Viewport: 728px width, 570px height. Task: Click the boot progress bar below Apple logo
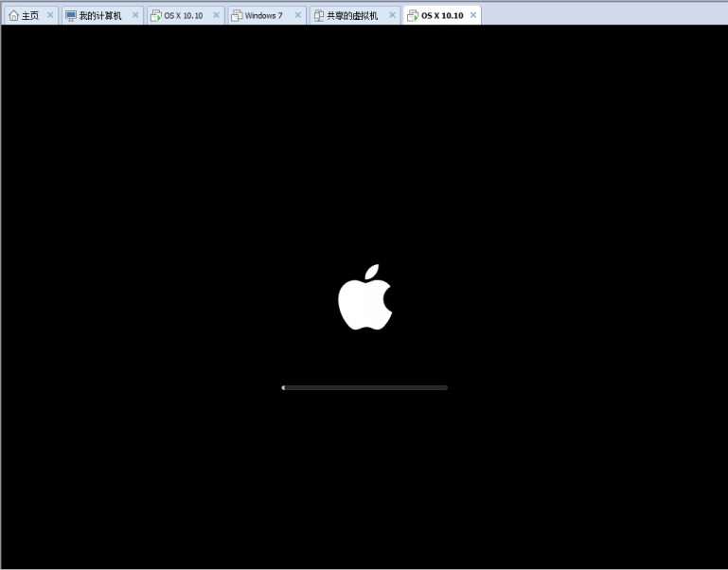[364, 387]
